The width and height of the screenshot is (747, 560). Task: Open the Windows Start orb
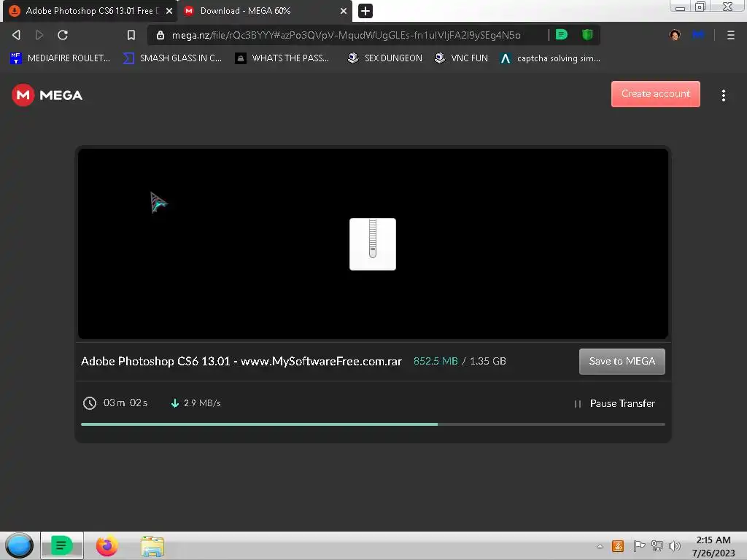(x=19, y=545)
